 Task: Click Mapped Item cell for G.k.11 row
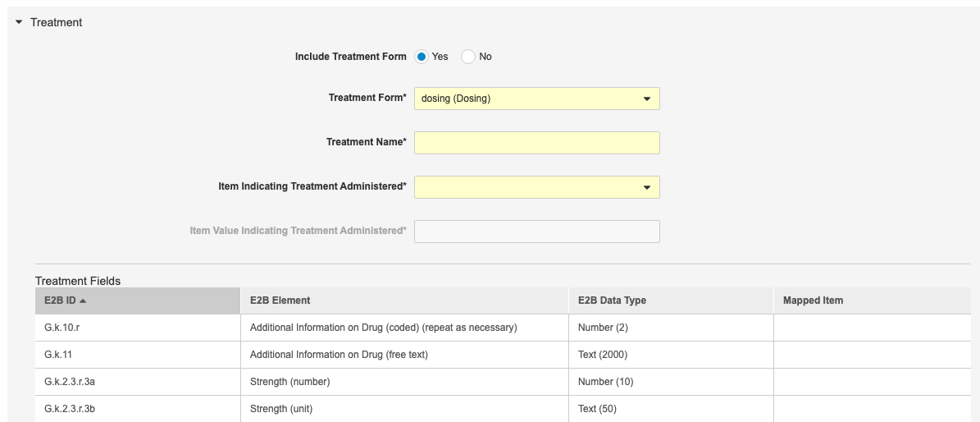point(871,355)
